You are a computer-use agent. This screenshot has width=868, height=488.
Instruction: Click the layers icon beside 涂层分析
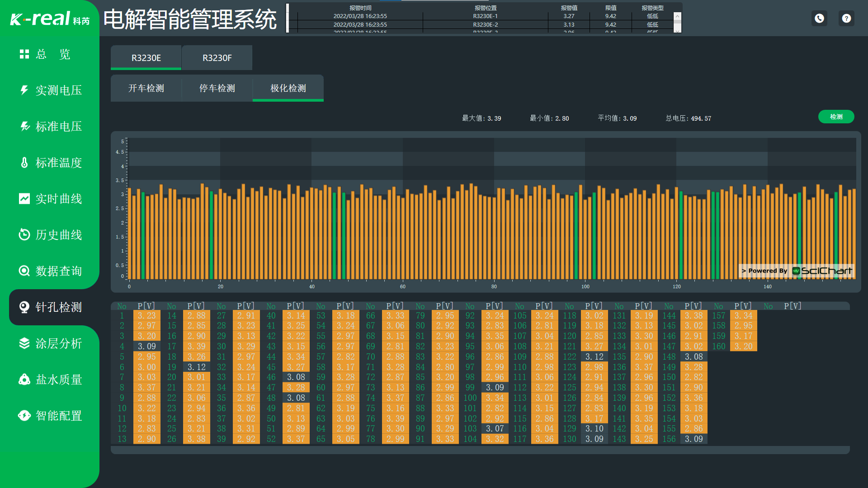tap(24, 343)
